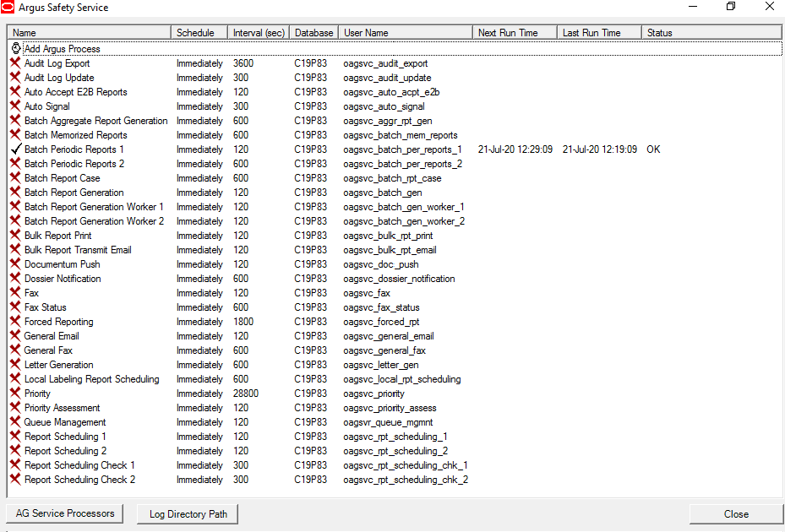Click the Last Run Time column header
Viewport: 785px width, 532px height.
click(599, 33)
